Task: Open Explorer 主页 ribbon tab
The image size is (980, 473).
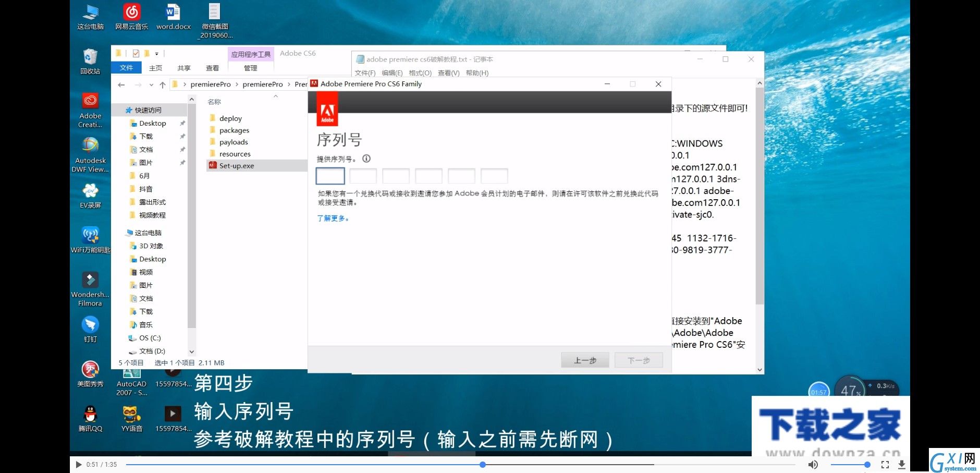Action: click(x=155, y=68)
